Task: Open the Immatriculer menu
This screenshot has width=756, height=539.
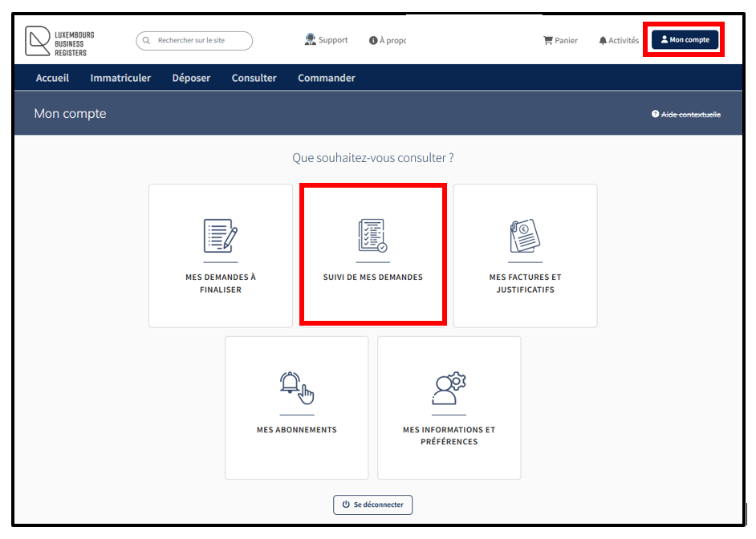Action: [x=120, y=78]
